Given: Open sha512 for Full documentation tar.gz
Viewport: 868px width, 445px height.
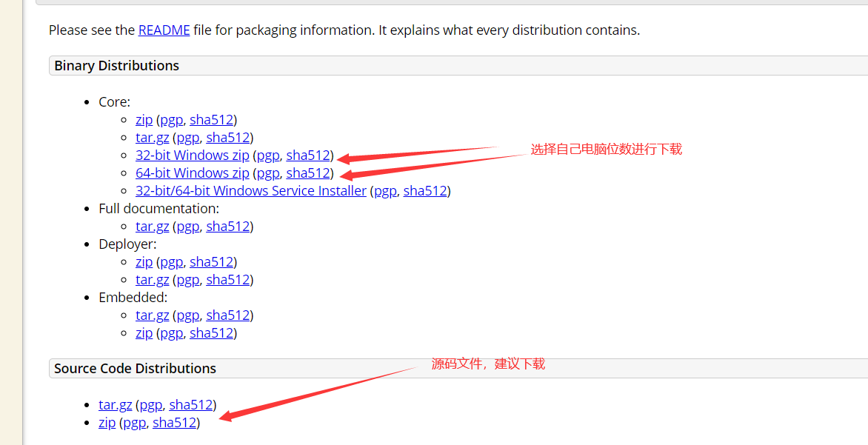Looking at the screenshot, I should click(x=228, y=226).
